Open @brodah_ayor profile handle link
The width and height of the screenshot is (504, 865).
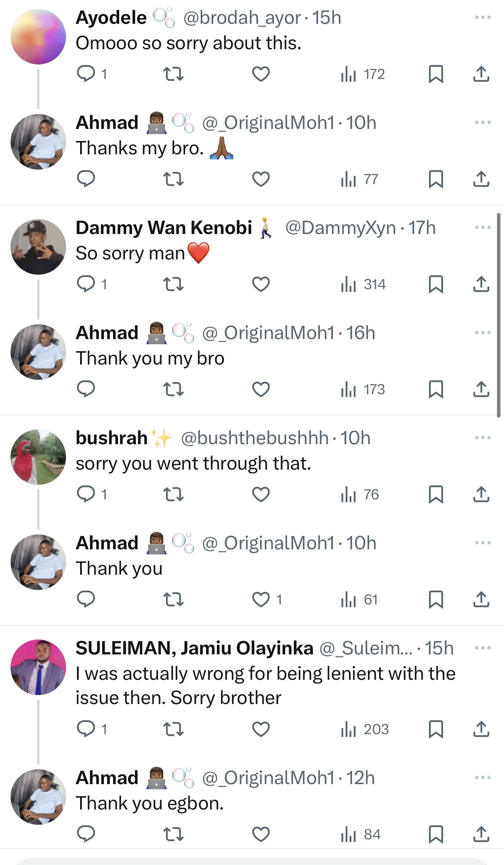pos(242,18)
